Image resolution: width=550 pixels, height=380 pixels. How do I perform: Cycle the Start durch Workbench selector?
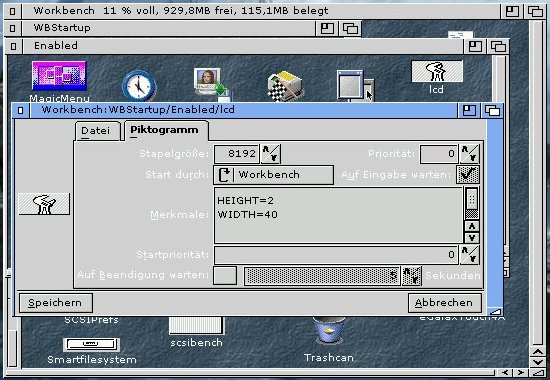pyautogui.click(x=274, y=175)
